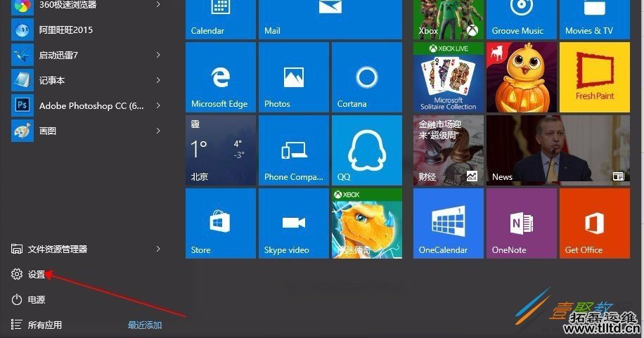The width and height of the screenshot is (644, 338).
Task: Open OneCalendar tile
Action: [448, 223]
